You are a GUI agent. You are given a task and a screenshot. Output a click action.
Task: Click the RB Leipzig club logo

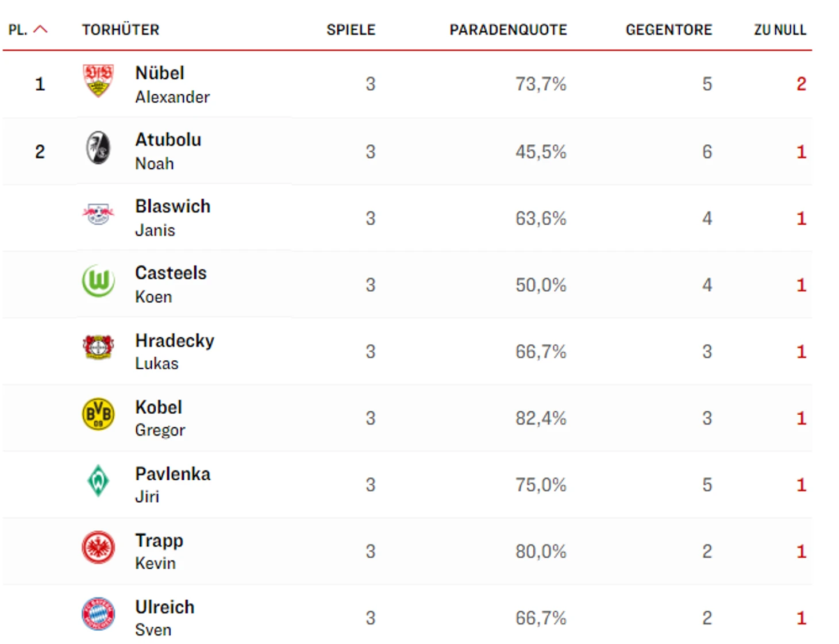click(x=98, y=214)
